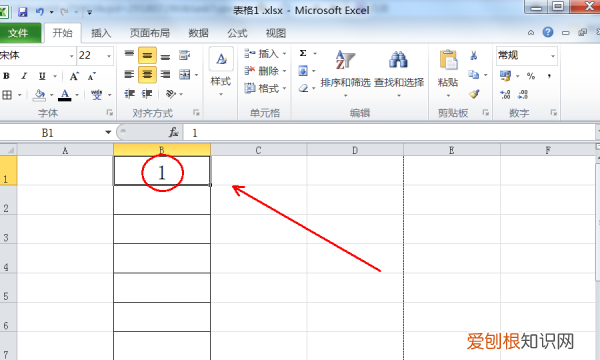Switch to the 视图 ribbon tab
The height and width of the screenshot is (360, 600).
point(276,33)
